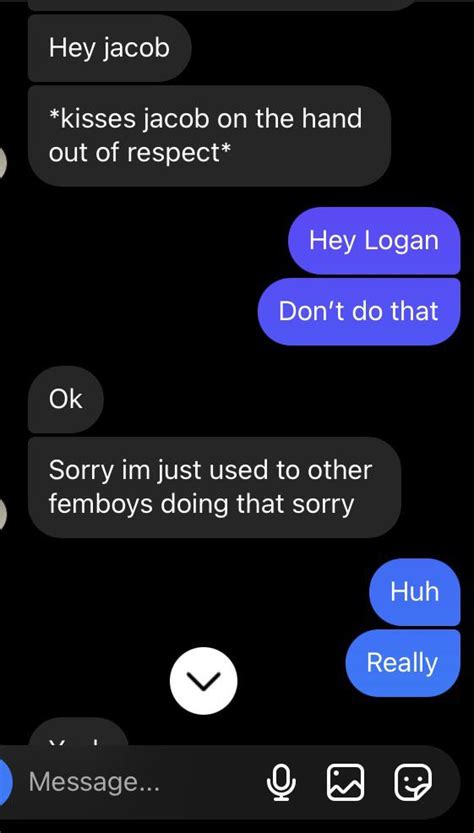
Task: Jump to latest messages with down chevron
Action: [204, 681]
